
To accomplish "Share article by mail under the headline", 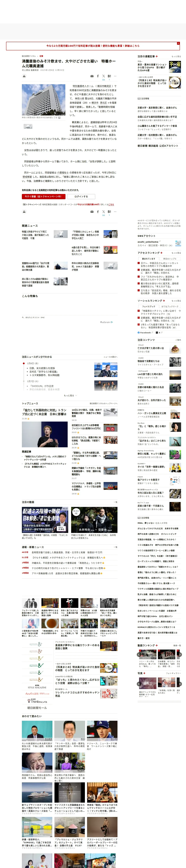I will click(92, 76).
